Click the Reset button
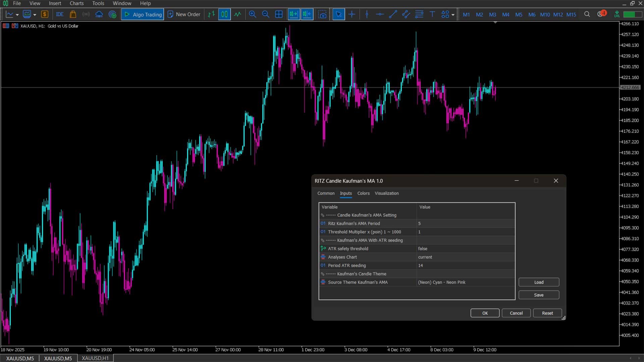The height and width of the screenshot is (362, 644). tap(547, 313)
